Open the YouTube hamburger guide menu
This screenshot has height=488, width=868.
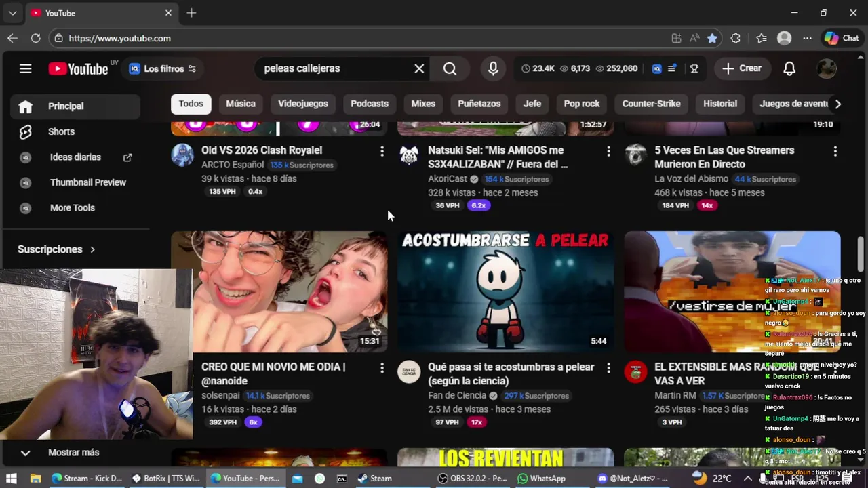(x=26, y=68)
